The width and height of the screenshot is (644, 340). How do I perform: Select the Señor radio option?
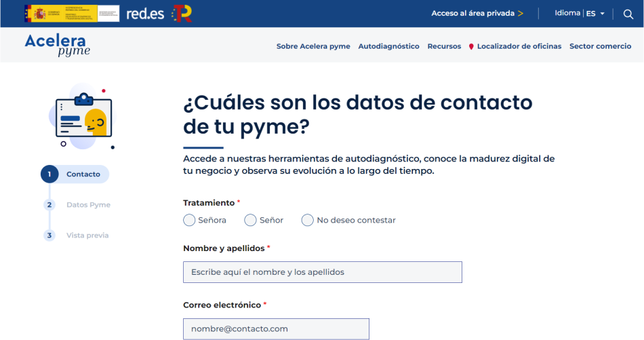pos(250,220)
